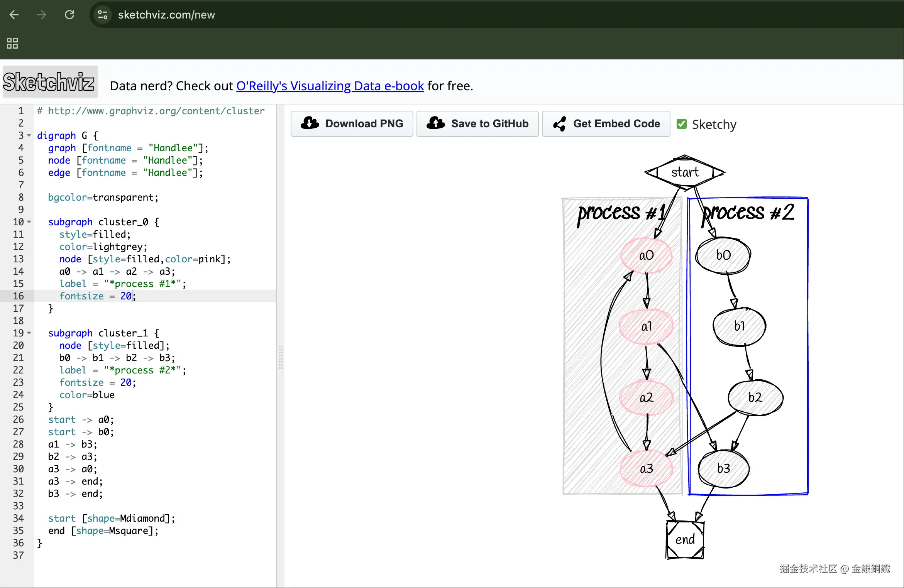Click the Download PNG button

[352, 124]
